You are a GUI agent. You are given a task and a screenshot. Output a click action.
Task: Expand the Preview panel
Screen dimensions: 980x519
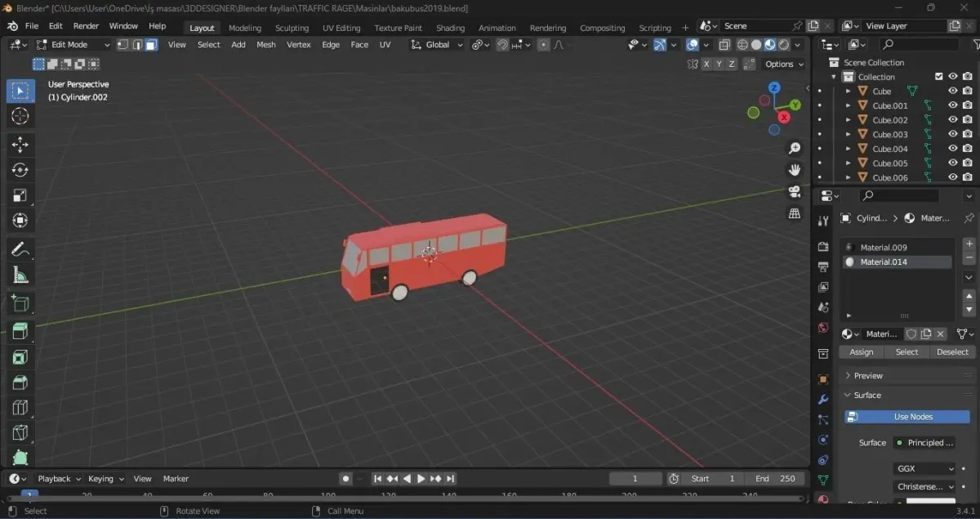click(849, 375)
